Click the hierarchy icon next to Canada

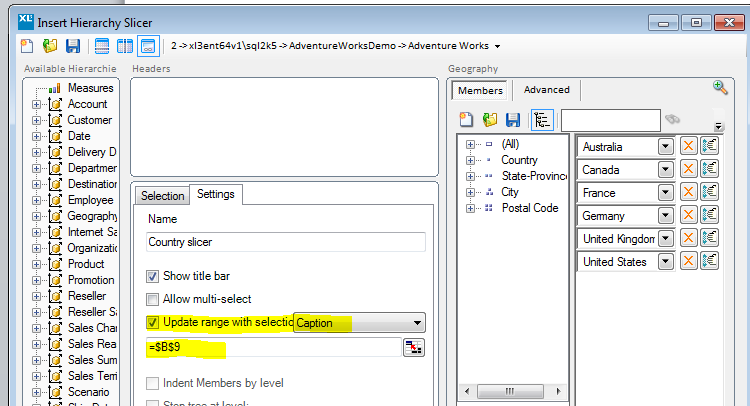(710, 170)
